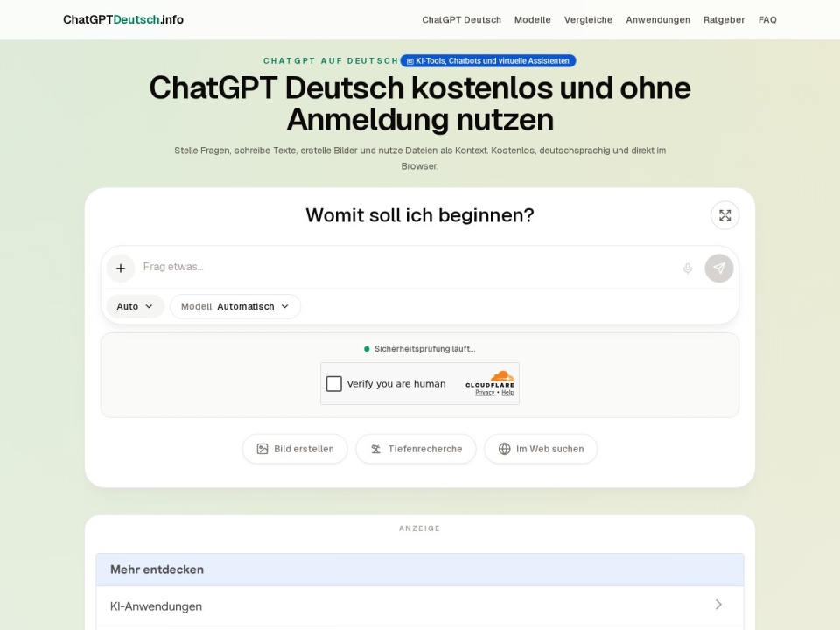The image size is (840, 630).
Task: Open the ChatGPT Deutsch nav item
Action: (461, 20)
